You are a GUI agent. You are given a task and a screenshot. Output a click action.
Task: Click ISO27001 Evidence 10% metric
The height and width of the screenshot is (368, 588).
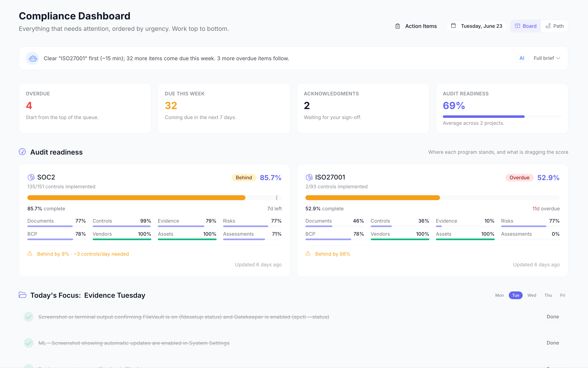tap(465, 222)
